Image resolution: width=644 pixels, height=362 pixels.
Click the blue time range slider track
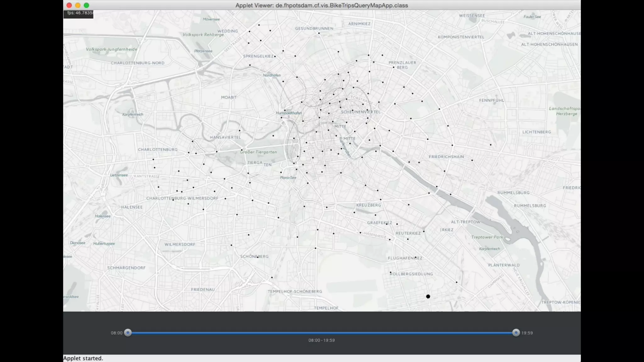(x=321, y=333)
